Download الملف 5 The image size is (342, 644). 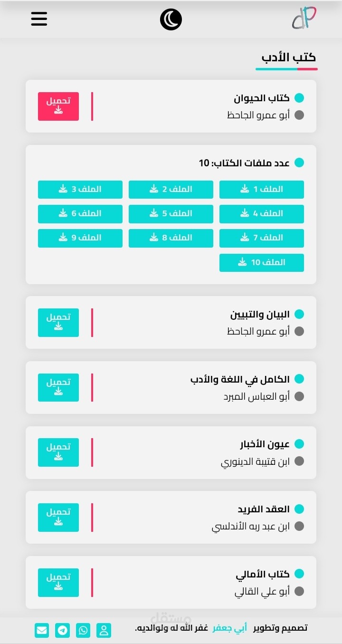171,214
